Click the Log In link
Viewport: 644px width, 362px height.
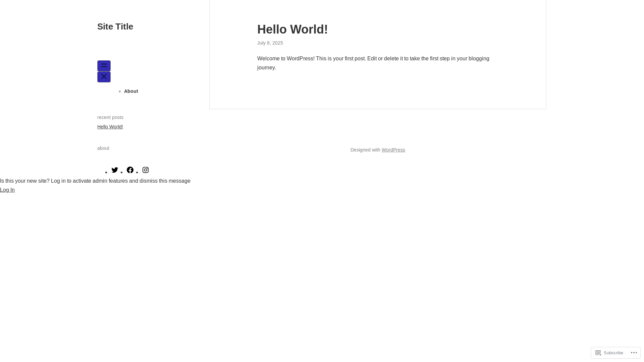(7, 190)
